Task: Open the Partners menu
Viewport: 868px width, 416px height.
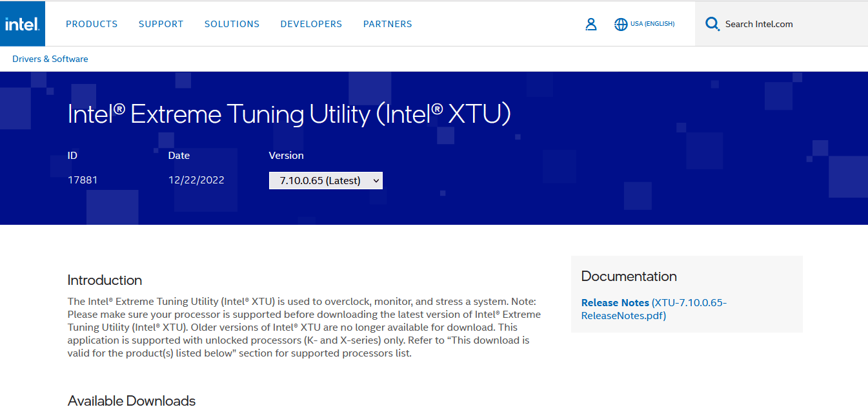Action: (388, 24)
